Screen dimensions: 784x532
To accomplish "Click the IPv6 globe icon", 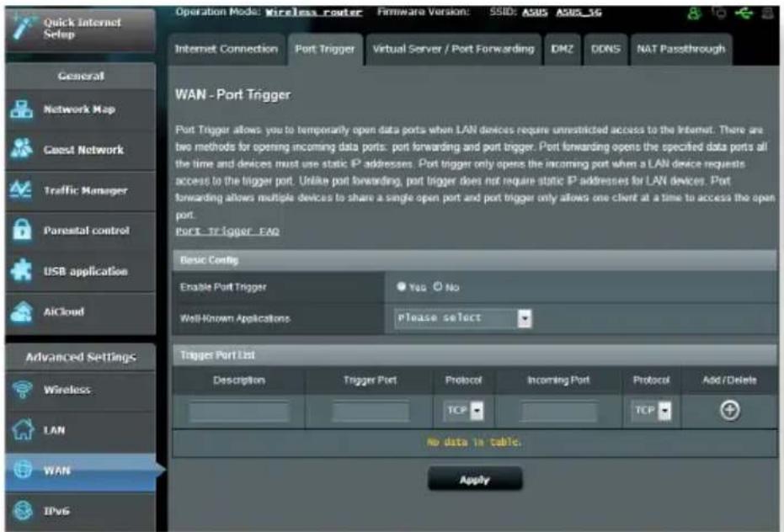I will (x=23, y=510).
